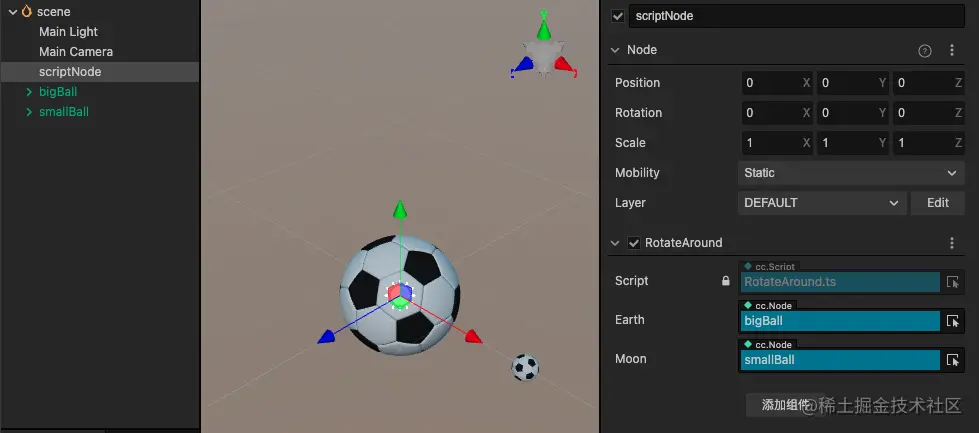Collapse the Node section

tap(616, 50)
